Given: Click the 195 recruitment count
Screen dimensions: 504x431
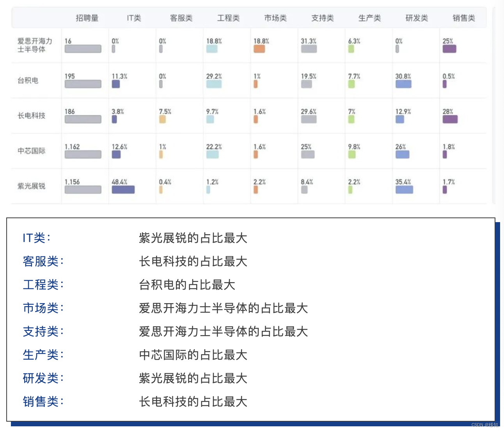Looking at the screenshot, I should point(69,76).
